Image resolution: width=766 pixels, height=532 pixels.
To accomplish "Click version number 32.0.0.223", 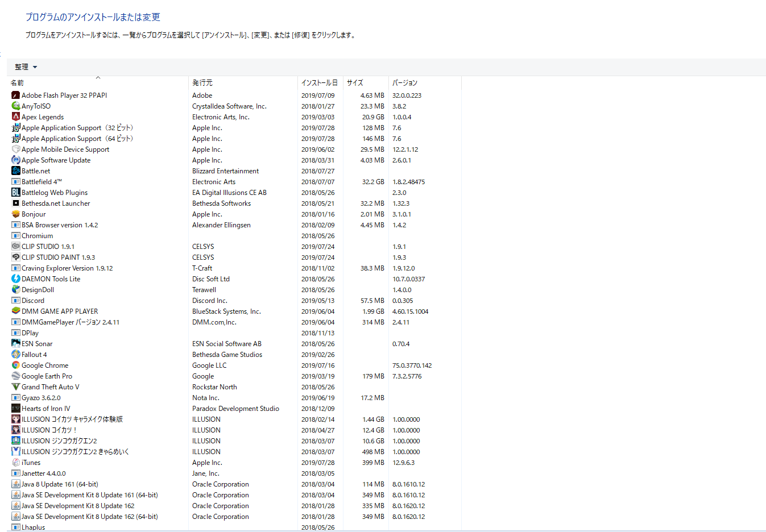I will [x=407, y=95].
